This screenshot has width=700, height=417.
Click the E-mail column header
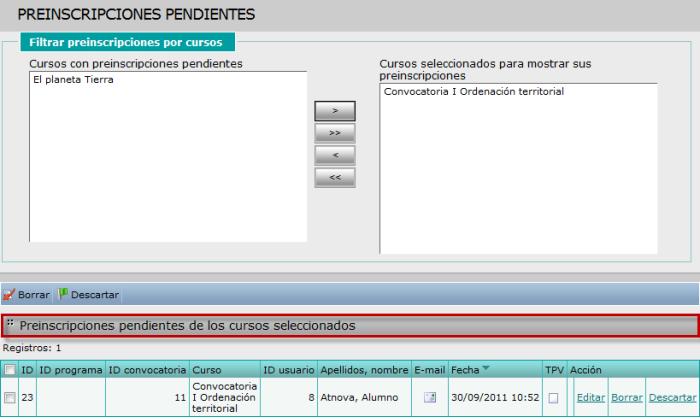pos(429,370)
